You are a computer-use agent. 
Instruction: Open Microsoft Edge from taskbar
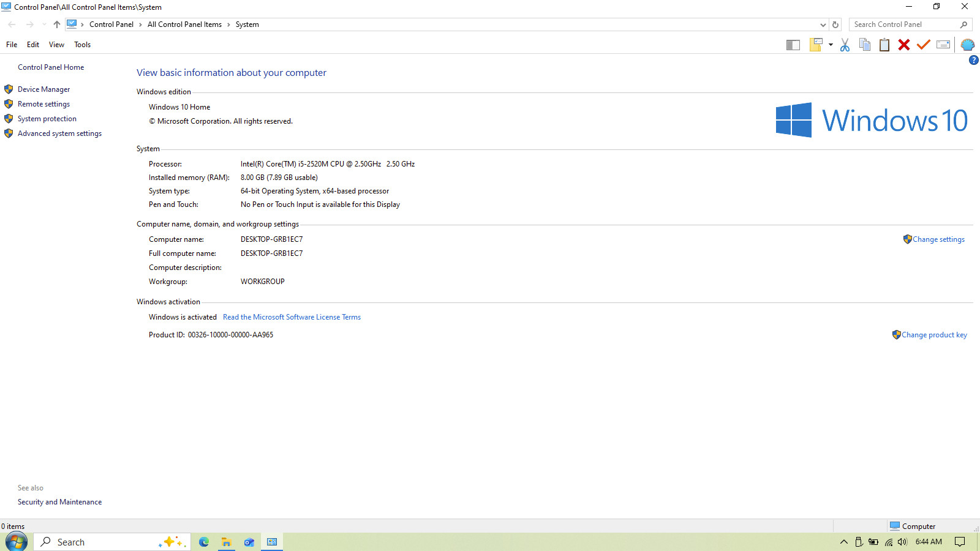tap(204, 542)
